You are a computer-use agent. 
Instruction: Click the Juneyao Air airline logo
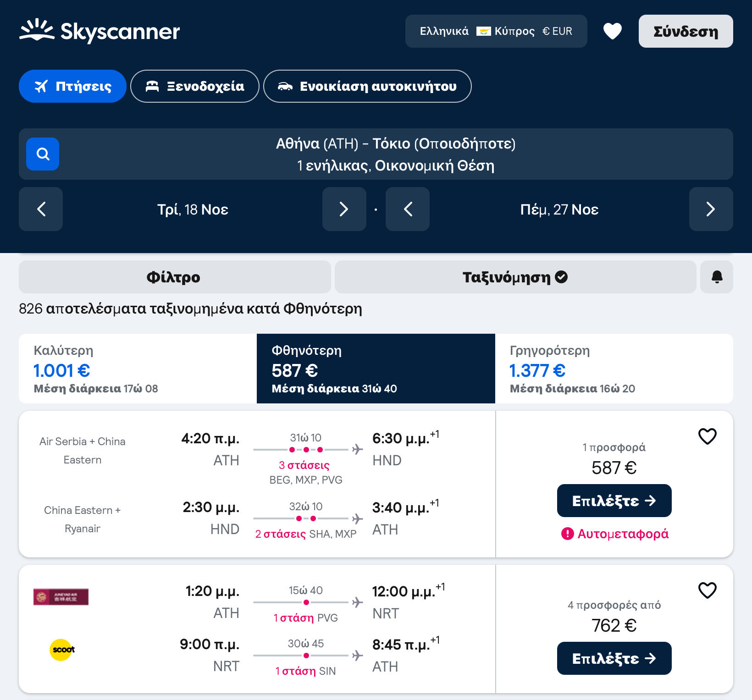(61, 597)
